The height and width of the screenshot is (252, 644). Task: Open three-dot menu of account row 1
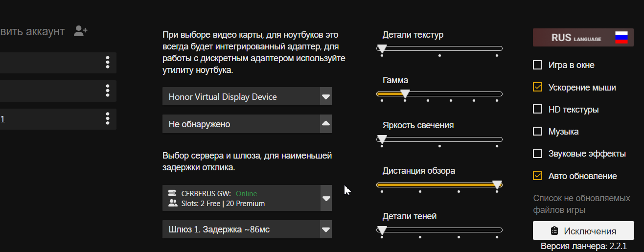107,118
